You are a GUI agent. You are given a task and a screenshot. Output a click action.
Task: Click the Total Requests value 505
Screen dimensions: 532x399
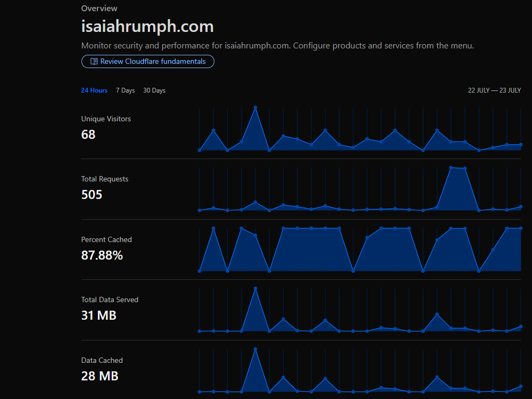tap(92, 195)
